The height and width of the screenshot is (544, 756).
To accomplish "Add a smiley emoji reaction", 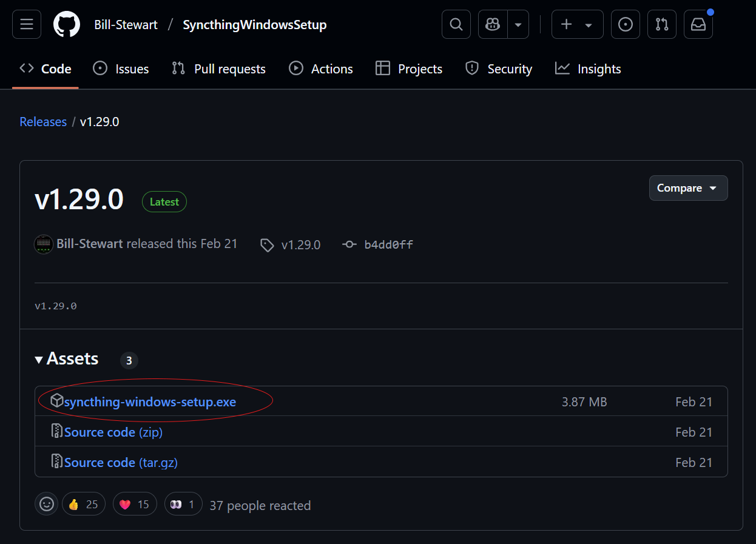I will click(47, 504).
